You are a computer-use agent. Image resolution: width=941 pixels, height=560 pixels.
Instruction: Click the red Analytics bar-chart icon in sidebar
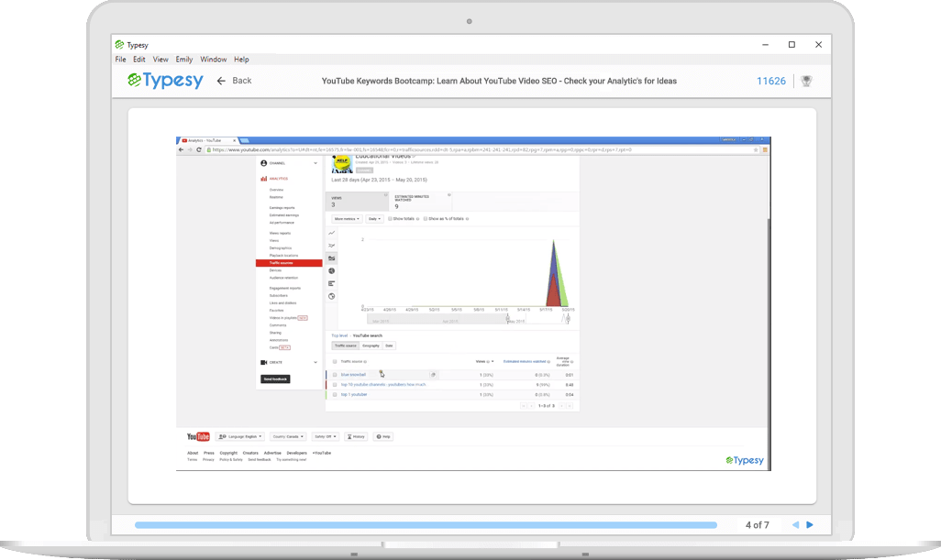point(263,179)
